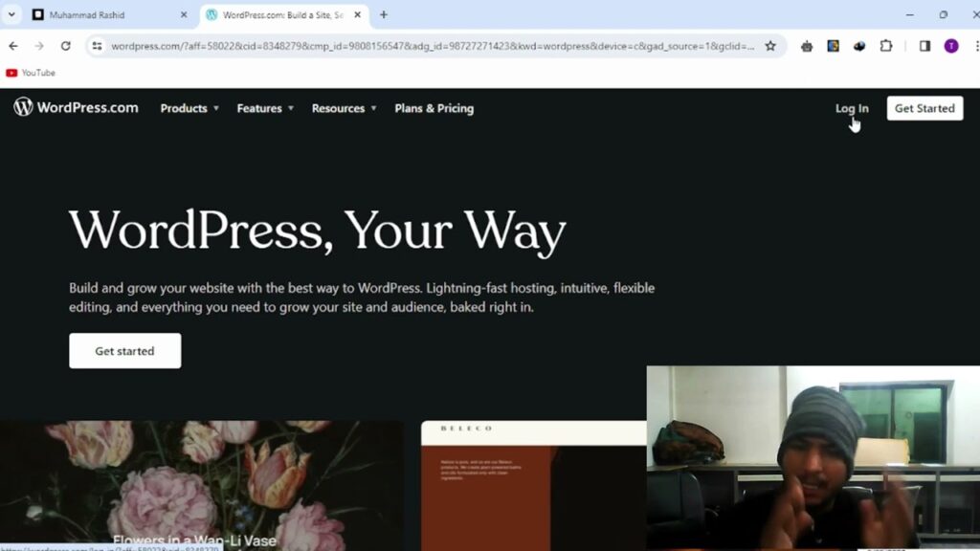Click the Log In link
Viewport: 980px width, 551px height.
point(852,108)
